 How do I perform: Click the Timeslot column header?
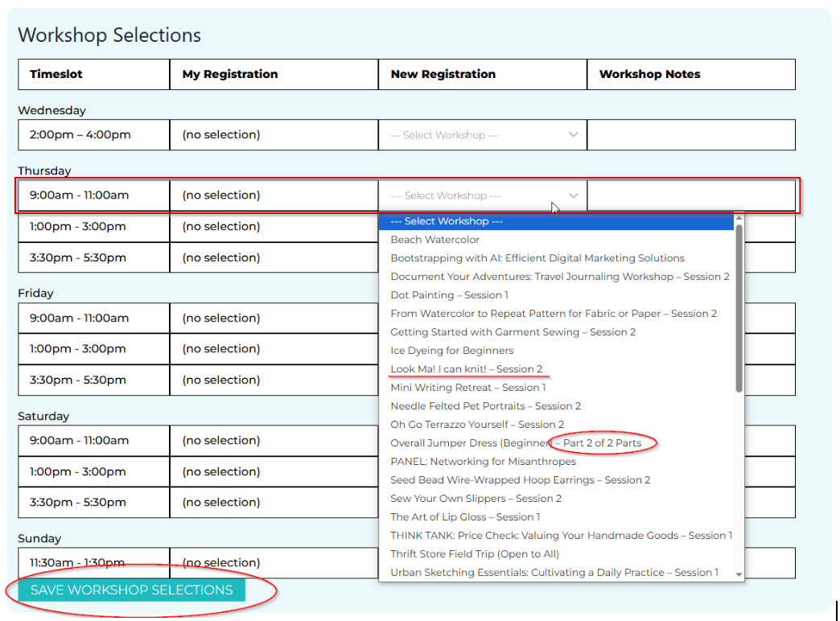coord(94,75)
